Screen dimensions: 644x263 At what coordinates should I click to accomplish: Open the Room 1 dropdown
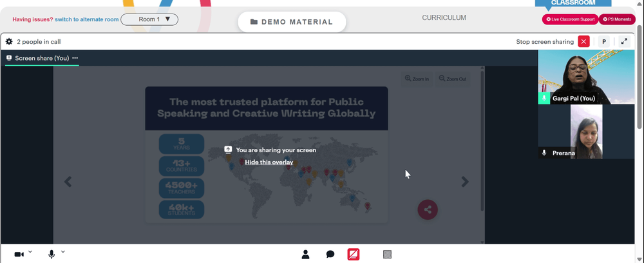149,19
